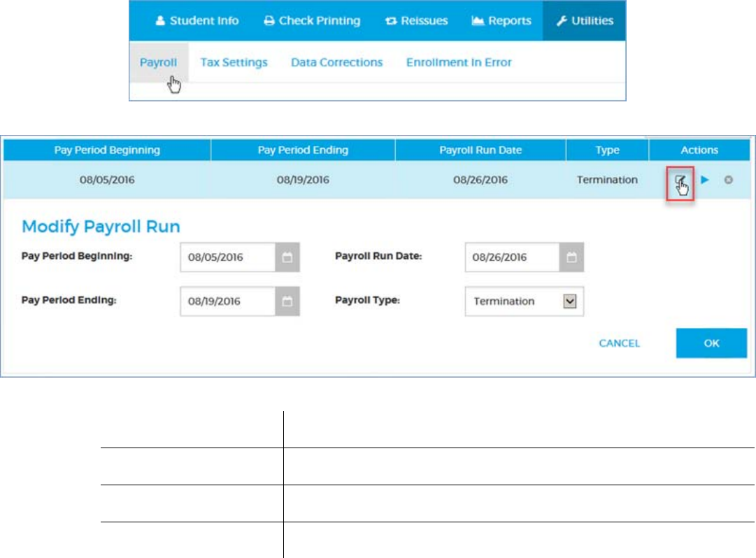
Task: Click the delete payroll run icon
Action: 729,180
